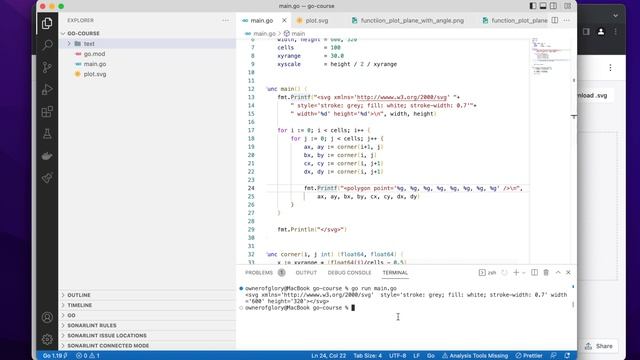Open errors and warnings status indicator
The height and width of the screenshot is (360, 640).
click(88, 356)
